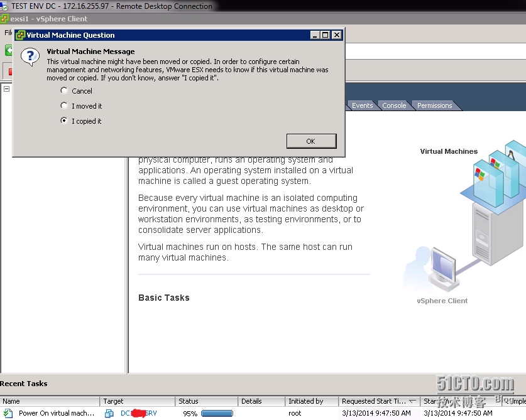Open the File menu
This screenshot has height=420, width=526.
(x=8, y=33)
